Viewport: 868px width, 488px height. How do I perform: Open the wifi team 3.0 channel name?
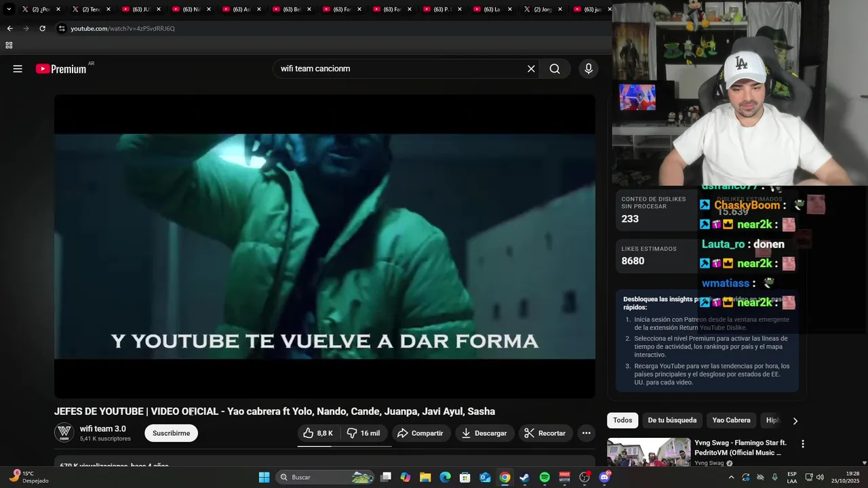103,428
